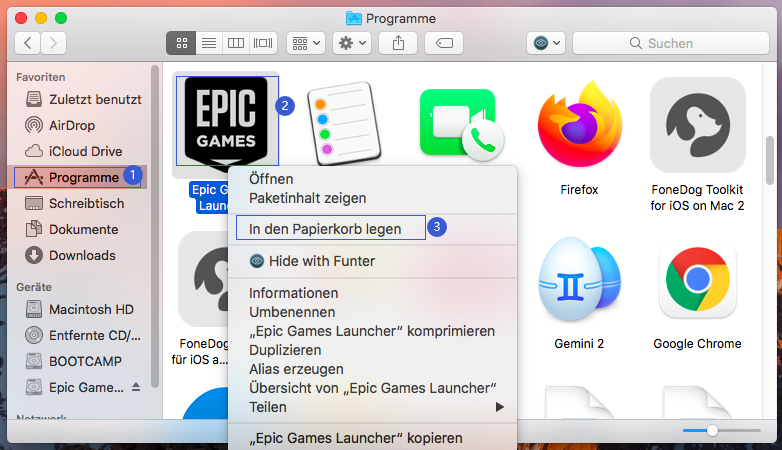Adjust the icon size slider
The height and width of the screenshot is (450, 782).
[x=712, y=430]
